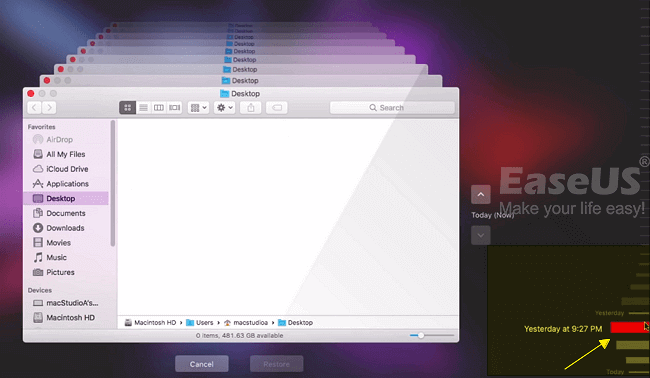Switch to cover flow view in toolbar
This screenshot has height=378, width=650.
tap(175, 108)
